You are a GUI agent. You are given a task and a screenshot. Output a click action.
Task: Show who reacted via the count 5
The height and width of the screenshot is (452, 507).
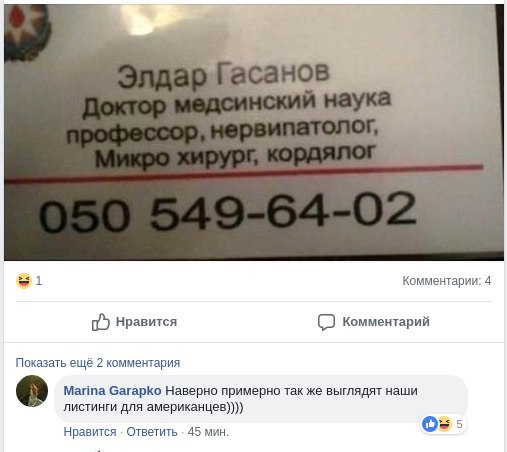click(459, 424)
